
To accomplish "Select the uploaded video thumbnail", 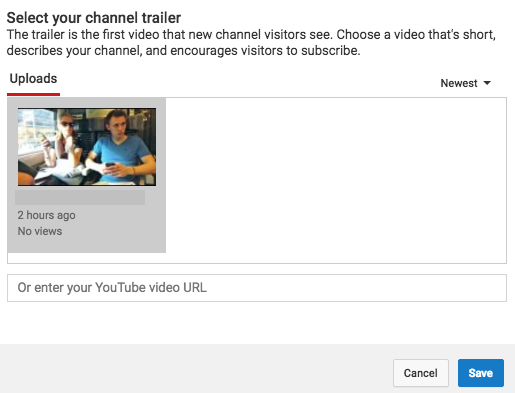I will (x=87, y=147).
